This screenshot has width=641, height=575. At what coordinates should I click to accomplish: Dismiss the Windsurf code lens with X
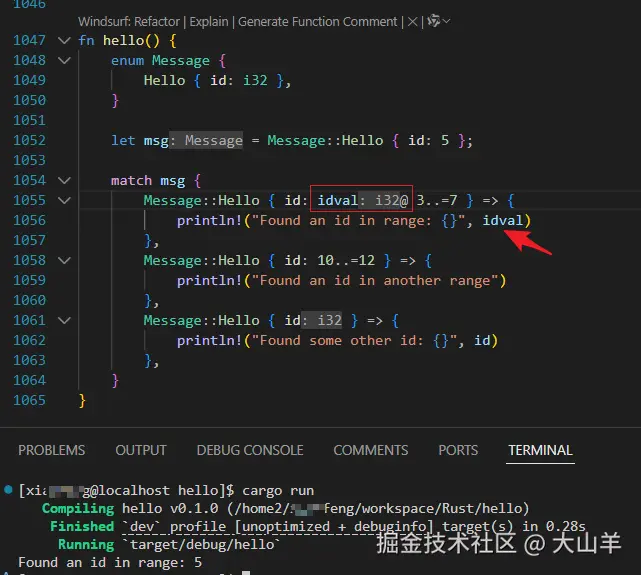pyautogui.click(x=412, y=21)
